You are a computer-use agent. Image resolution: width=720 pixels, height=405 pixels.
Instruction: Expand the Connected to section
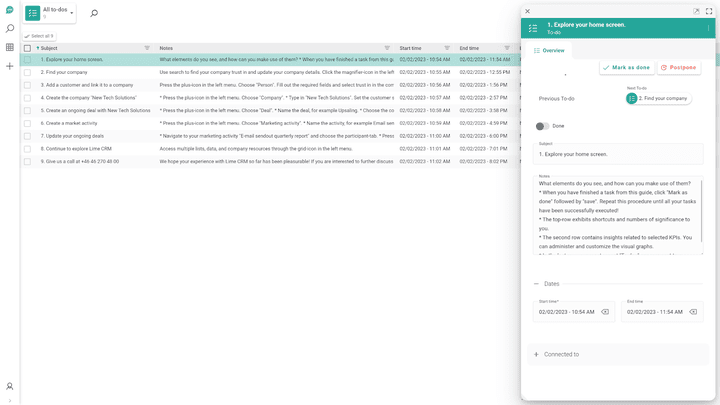[537, 354]
